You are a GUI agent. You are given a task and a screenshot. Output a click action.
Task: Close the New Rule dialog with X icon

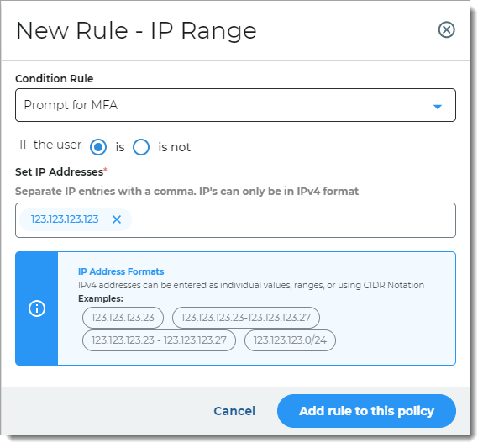pos(446,30)
